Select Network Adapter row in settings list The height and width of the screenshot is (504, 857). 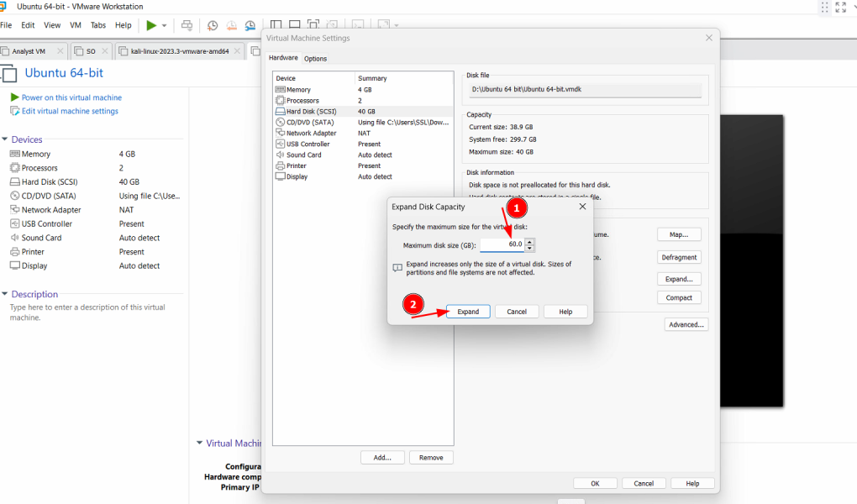[363, 134]
